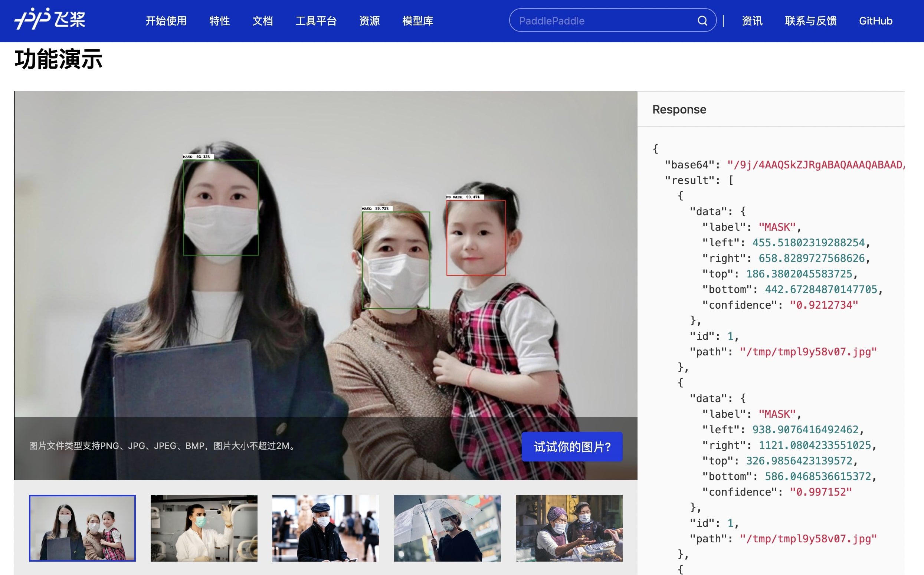The image size is (924, 575).
Task: Select the three-women-and-child thumbnail
Action: [82, 528]
